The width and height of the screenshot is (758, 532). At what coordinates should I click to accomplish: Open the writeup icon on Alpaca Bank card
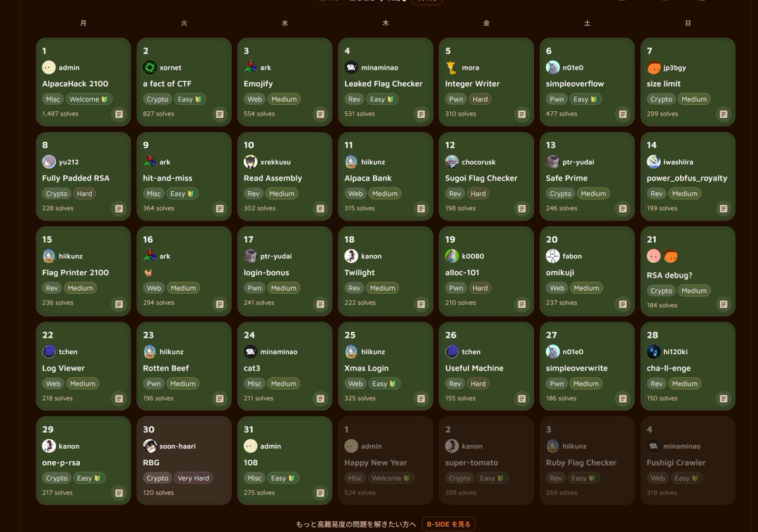421,209
